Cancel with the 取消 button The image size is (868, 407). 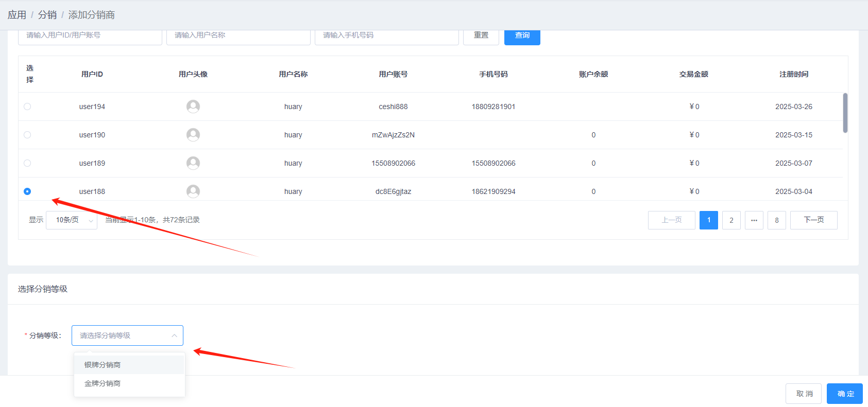pos(803,394)
